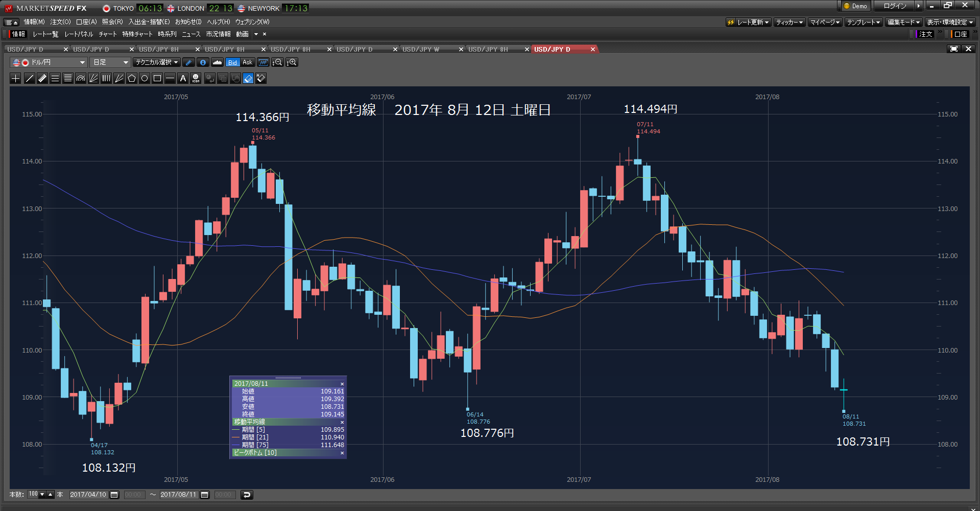
Task: Click the chart display settings icon beside Ask
Action: (263, 62)
